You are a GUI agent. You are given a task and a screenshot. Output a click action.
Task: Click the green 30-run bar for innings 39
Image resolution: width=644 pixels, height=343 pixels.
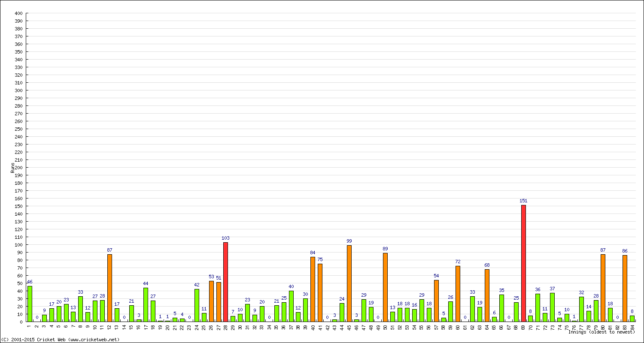[x=305, y=310]
